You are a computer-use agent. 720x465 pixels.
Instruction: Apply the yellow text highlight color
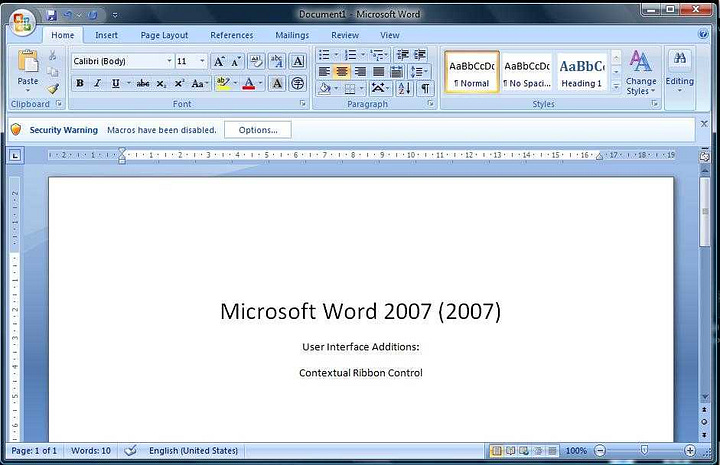(223, 84)
